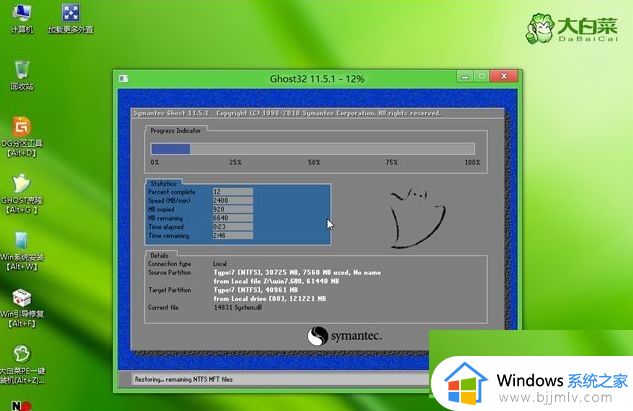Click the DaBaiCai logo on the desktop
This screenshot has height=411, width=633.
(572, 28)
